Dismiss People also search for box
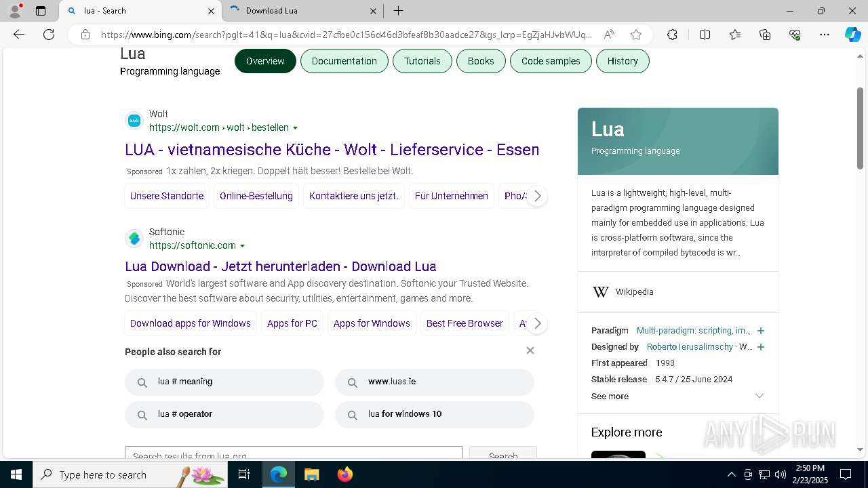 [530, 350]
